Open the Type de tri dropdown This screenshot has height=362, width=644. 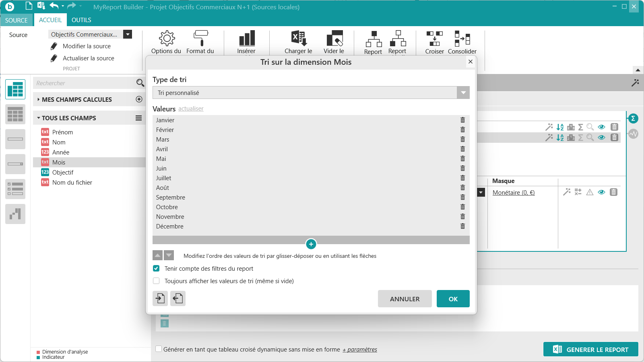pyautogui.click(x=311, y=93)
